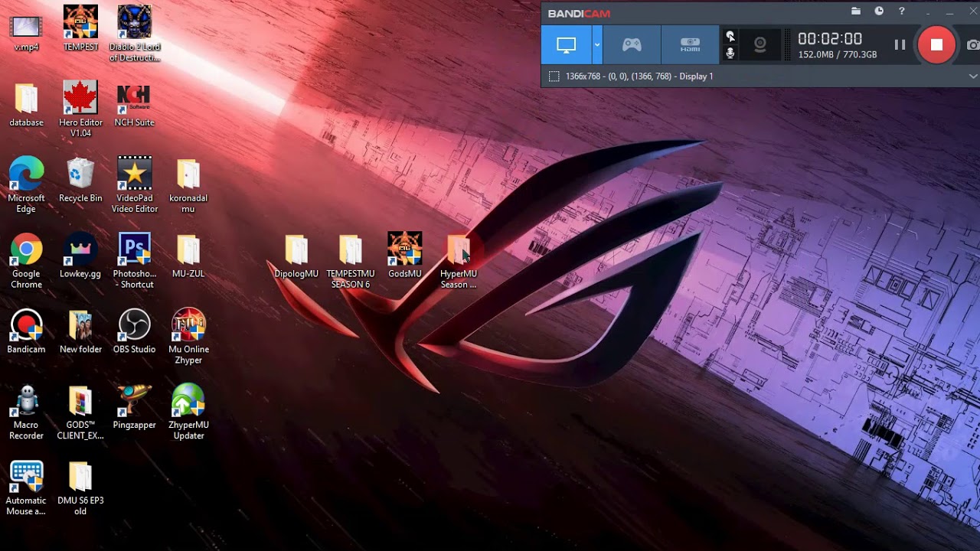980x551 pixels.
Task: Select the HyperMU Season folder
Action: (x=459, y=261)
